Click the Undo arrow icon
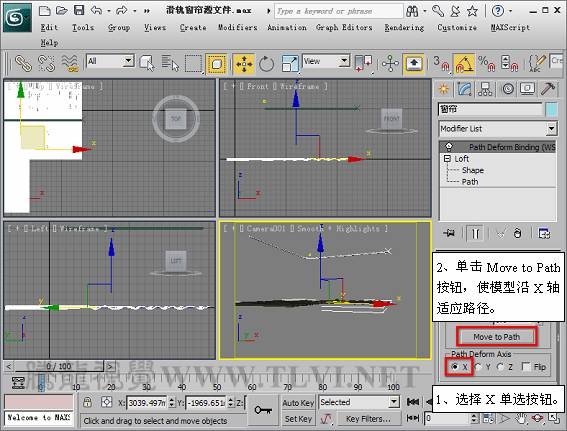The height and width of the screenshot is (431, 567). pos(96,10)
